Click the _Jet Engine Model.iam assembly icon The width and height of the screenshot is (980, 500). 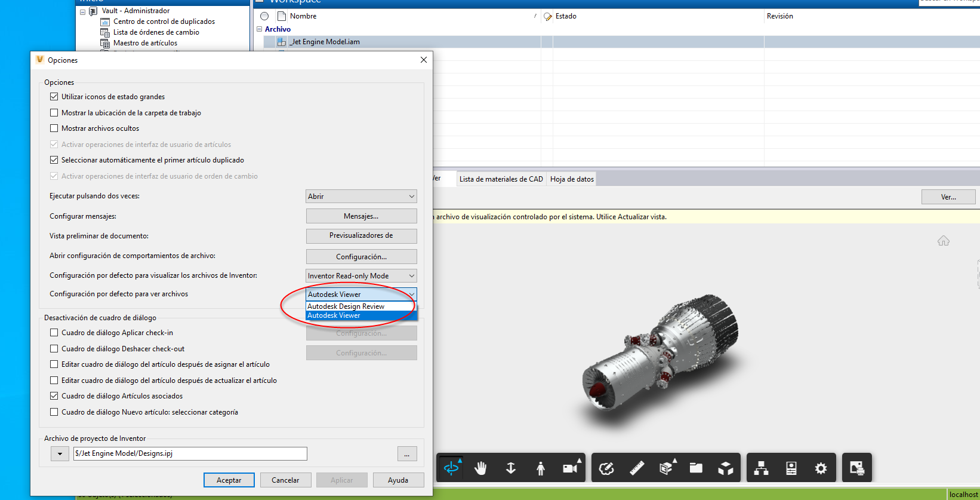pos(282,42)
